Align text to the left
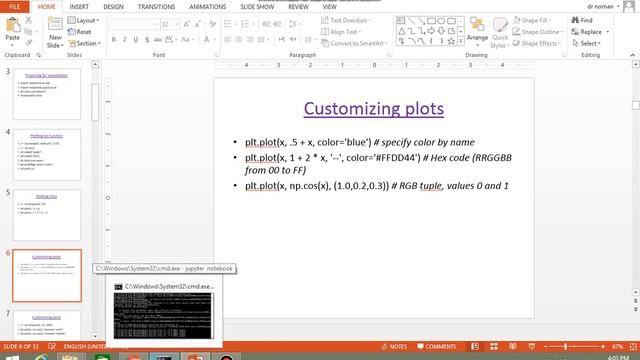 [228, 39]
